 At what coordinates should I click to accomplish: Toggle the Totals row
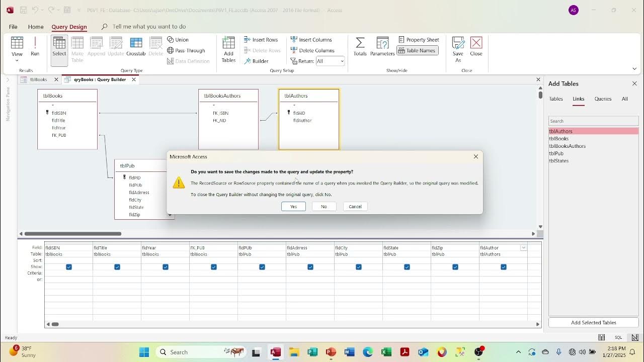coord(360,46)
